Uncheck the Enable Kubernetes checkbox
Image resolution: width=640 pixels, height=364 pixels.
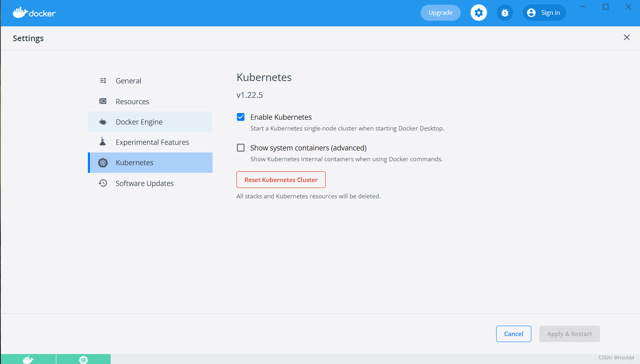point(241,117)
